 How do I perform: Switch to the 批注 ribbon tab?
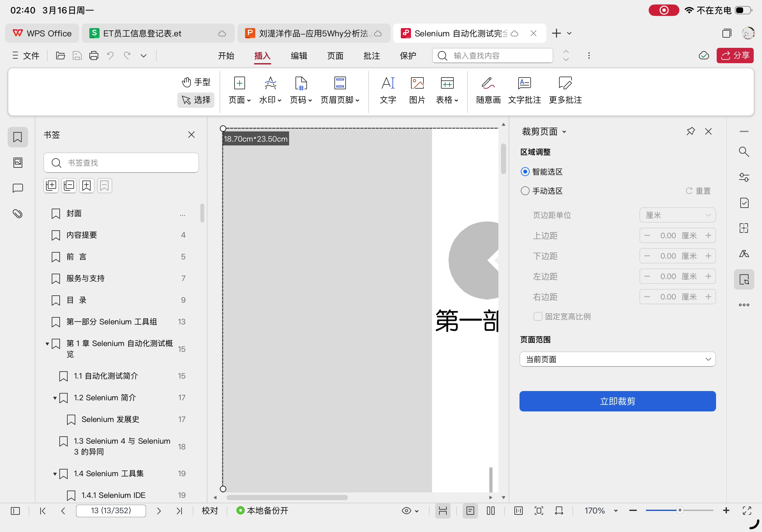[371, 55]
